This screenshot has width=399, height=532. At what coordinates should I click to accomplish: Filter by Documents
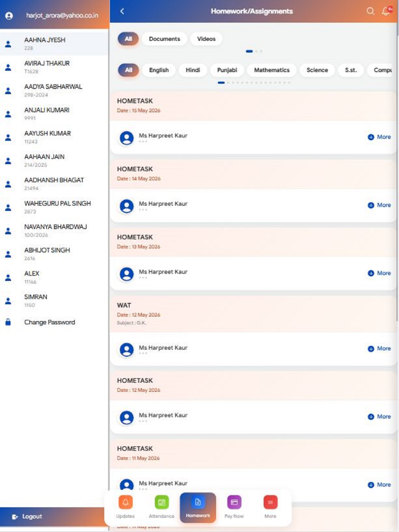coord(165,39)
